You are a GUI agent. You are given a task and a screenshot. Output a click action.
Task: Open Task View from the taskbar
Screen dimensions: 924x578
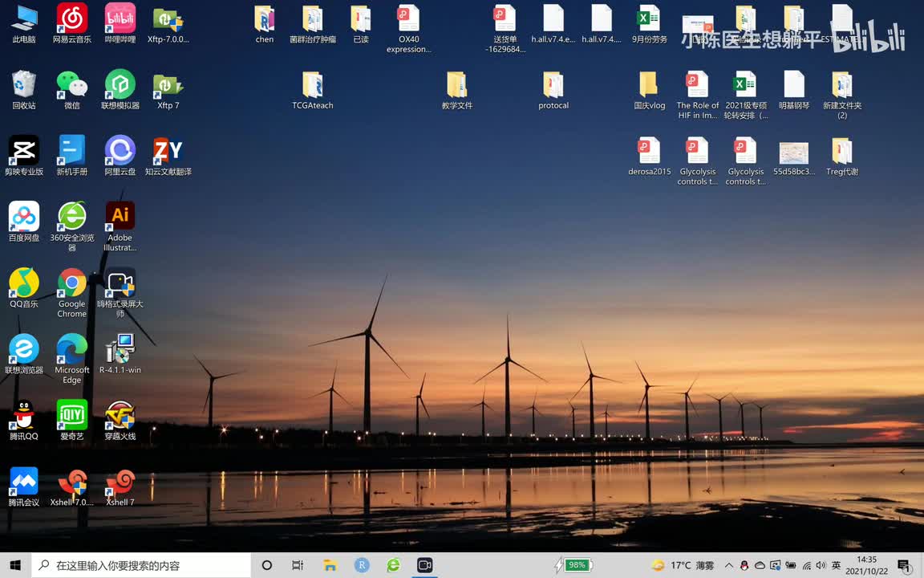pyautogui.click(x=298, y=565)
